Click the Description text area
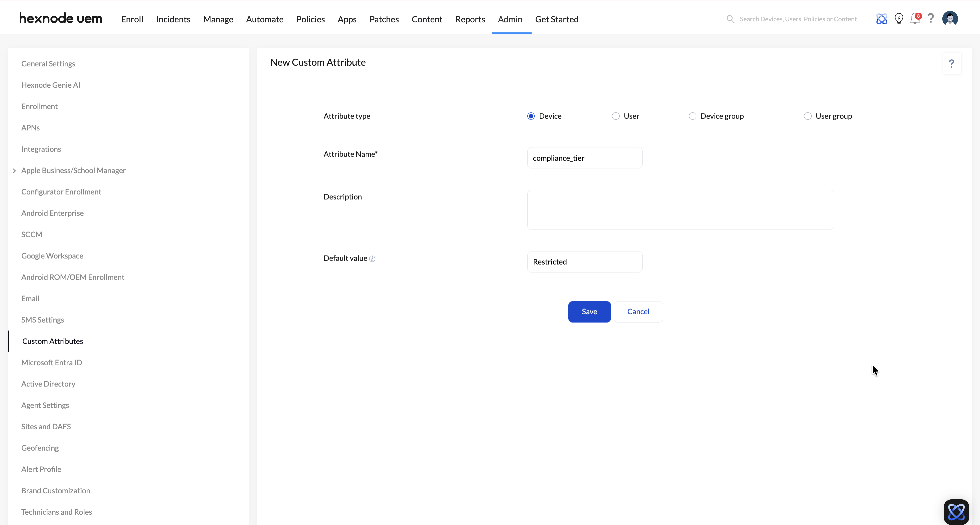Screen dimensions: 980x525 pyautogui.click(x=681, y=209)
